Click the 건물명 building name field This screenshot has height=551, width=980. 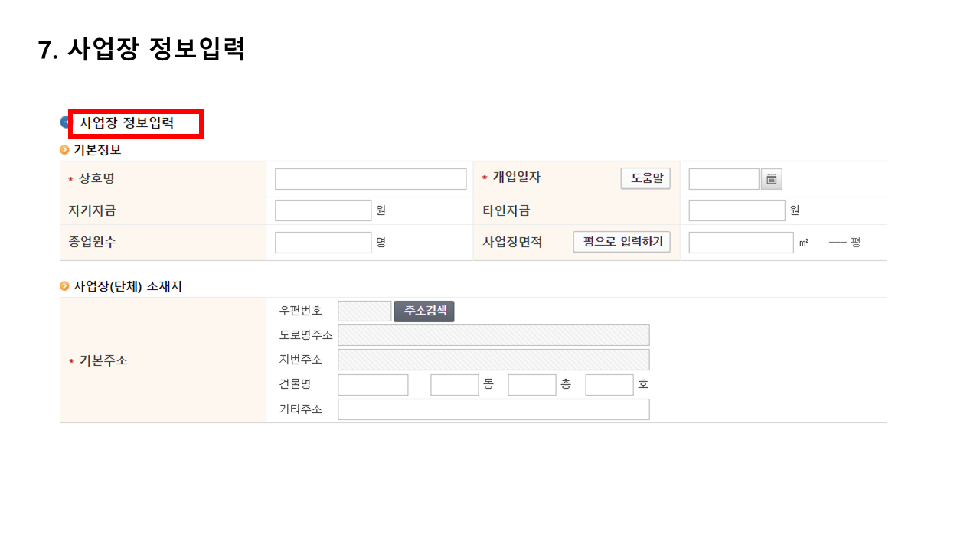373,384
